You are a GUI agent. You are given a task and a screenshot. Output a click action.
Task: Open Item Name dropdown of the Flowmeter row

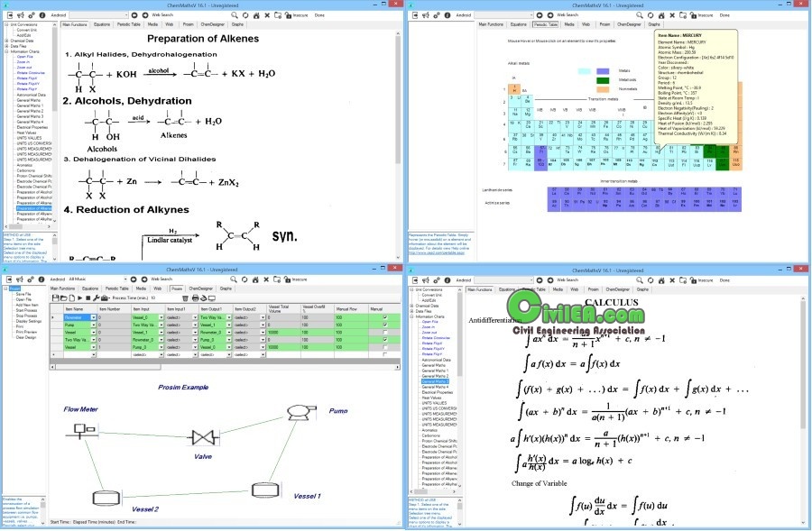coord(93,317)
